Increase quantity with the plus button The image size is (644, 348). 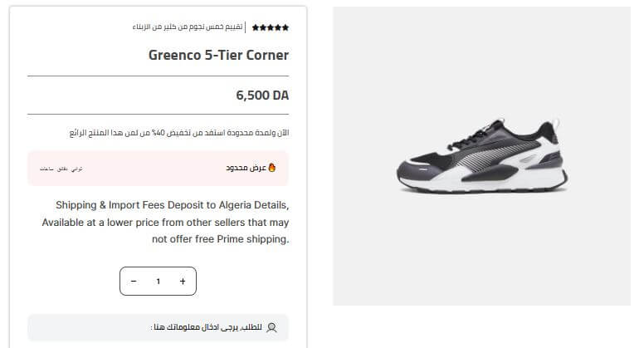click(183, 282)
